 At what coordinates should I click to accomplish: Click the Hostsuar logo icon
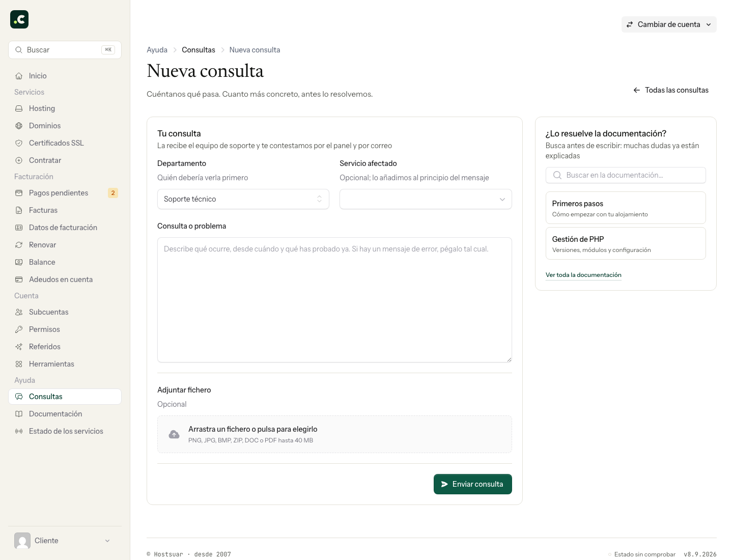19,19
